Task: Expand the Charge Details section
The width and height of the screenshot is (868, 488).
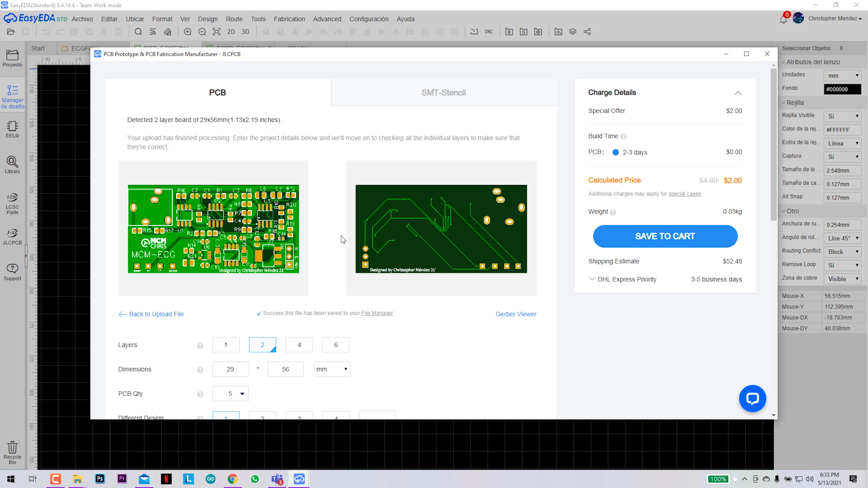Action: [738, 92]
